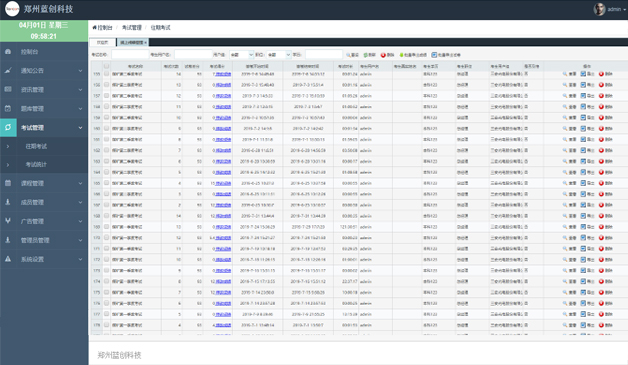Click the red delete icon in row 160
This screenshot has height=365, width=628.
coord(601,129)
